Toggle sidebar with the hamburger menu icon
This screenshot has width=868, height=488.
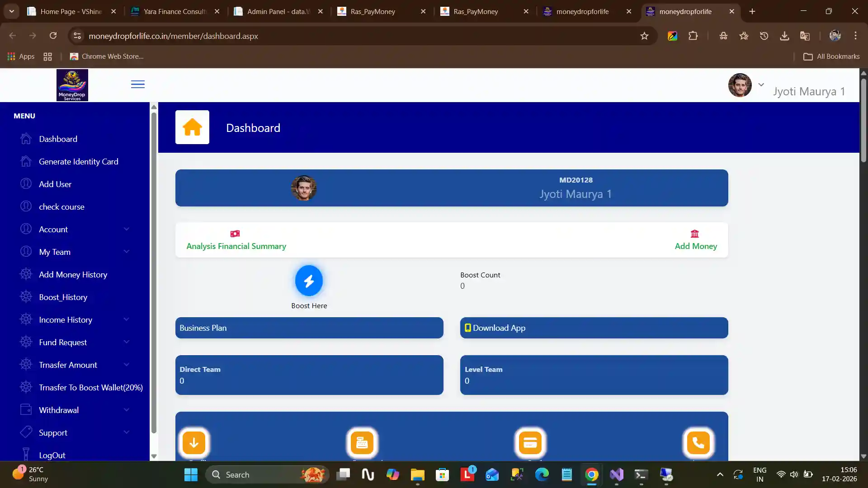click(x=138, y=84)
